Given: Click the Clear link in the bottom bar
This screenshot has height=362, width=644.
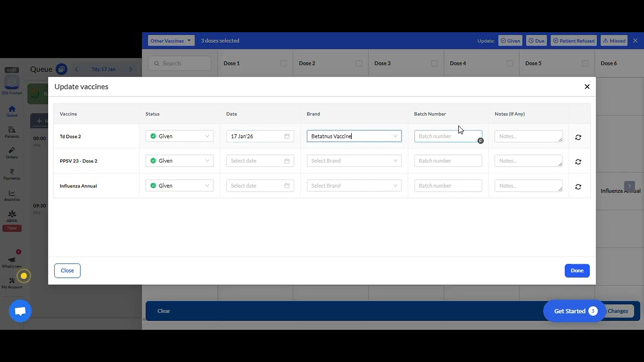Looking at the screenshot, I should pos(164,311).
